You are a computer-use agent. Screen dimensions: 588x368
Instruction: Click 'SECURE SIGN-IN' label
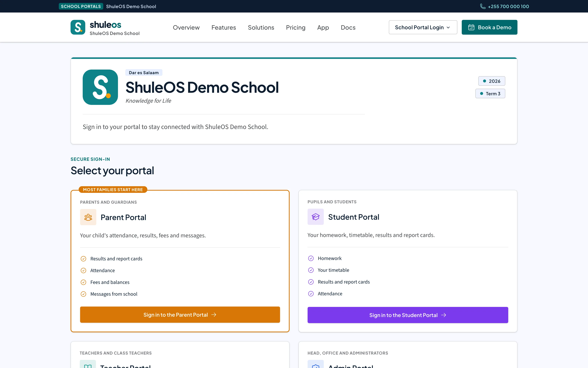pos(90,159)
